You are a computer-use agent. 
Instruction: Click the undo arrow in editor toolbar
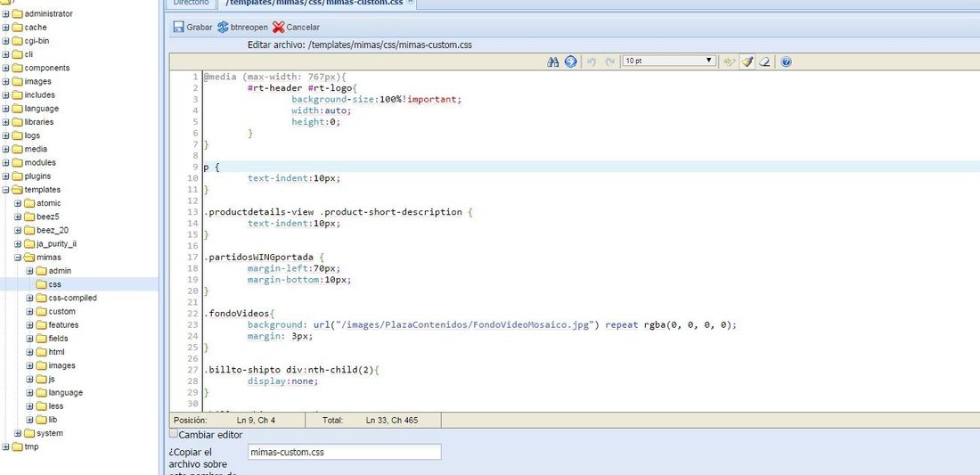[592, 61]
